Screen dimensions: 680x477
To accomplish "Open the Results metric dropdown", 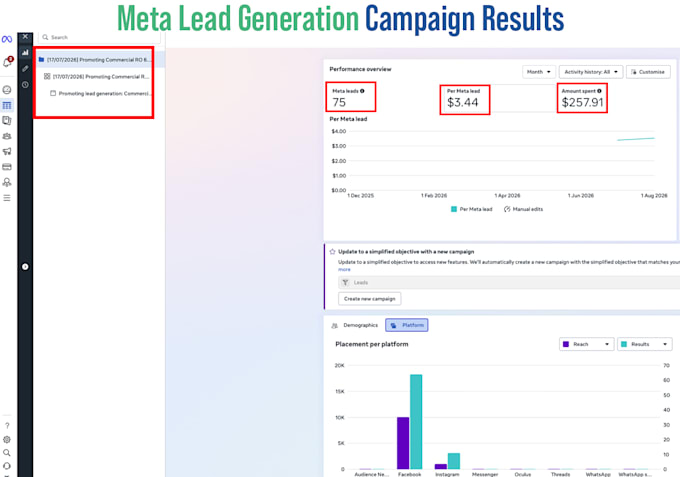I will (644, 344).
